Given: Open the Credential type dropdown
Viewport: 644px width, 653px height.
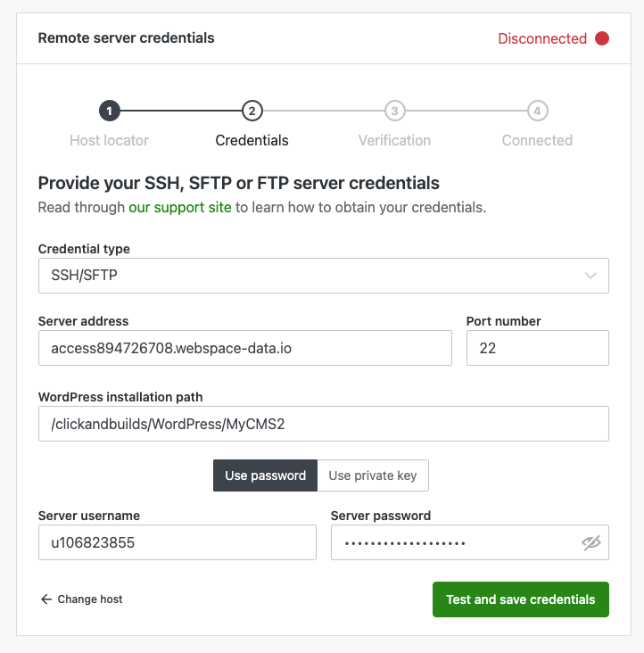Looking at the screenshot, I should pyautogui.click(x=323, y=276).
